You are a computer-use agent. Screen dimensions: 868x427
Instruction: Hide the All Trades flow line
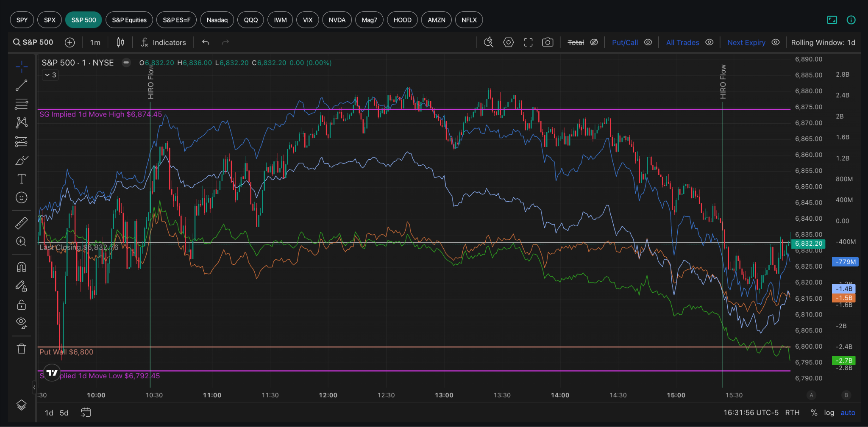tap(709, 42)
